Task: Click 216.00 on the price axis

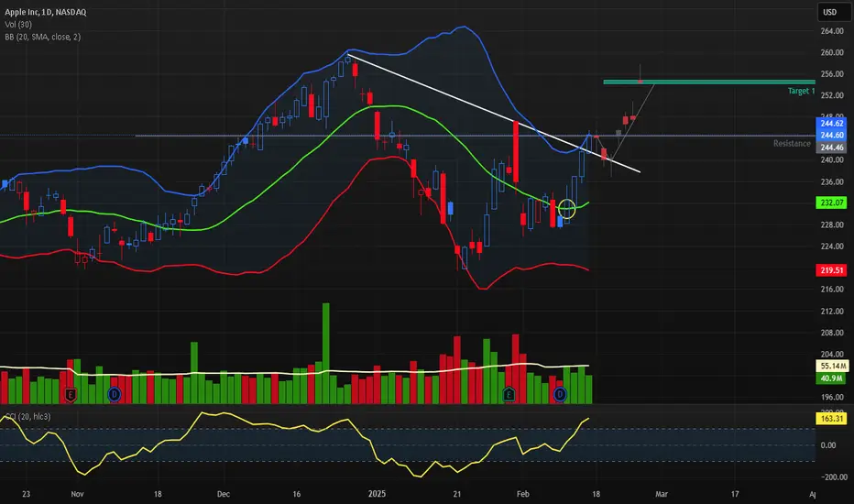Action: [832, 290]
